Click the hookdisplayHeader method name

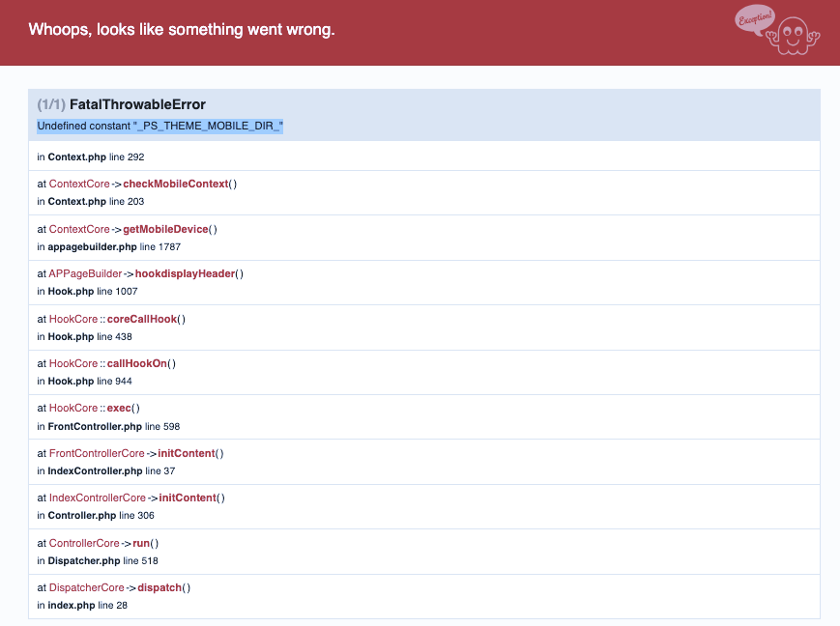[185, 273]
